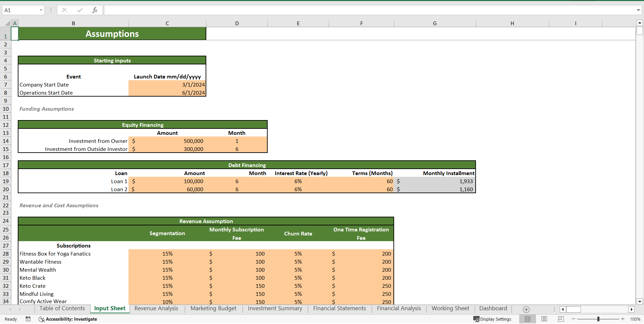Click vertical scrollbar up arrow

tap(640, 23)
